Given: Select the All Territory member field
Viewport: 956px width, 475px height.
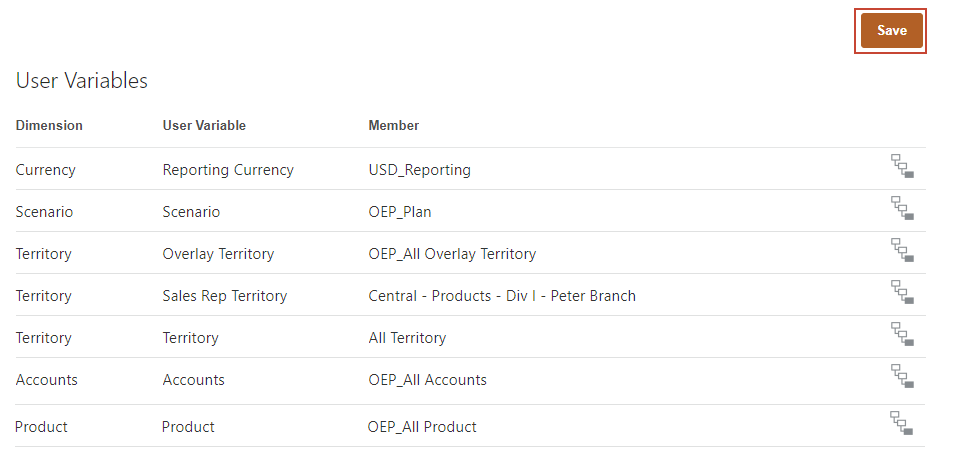Looking at the screenshot, I should tap(407, 338).
